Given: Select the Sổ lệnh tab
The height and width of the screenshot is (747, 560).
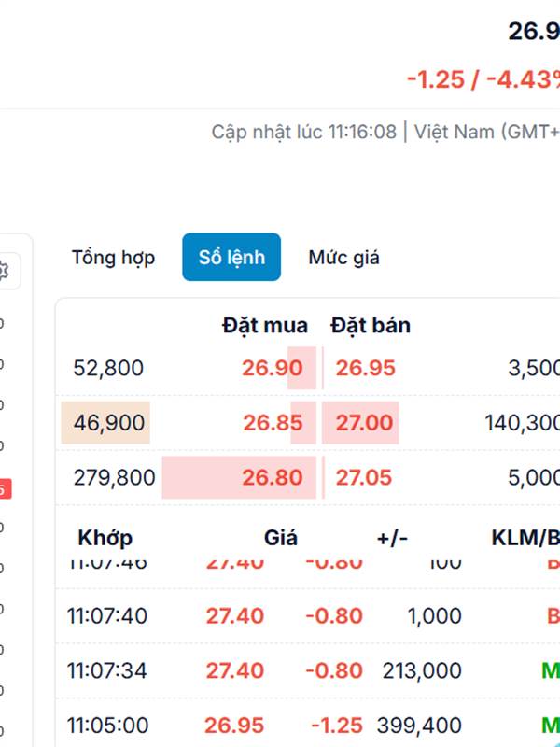Looking at the screenshot, I should 231,257.
